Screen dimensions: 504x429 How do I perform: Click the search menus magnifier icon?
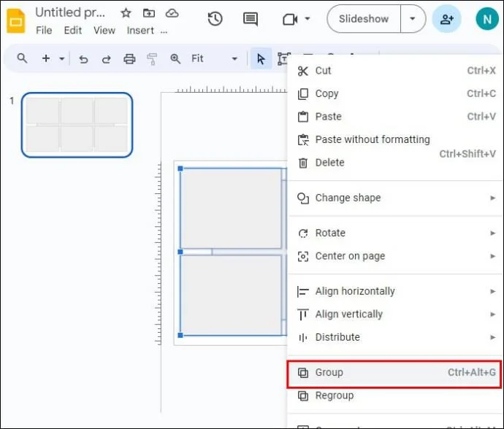pyautogui.click(x=22, y=58)
